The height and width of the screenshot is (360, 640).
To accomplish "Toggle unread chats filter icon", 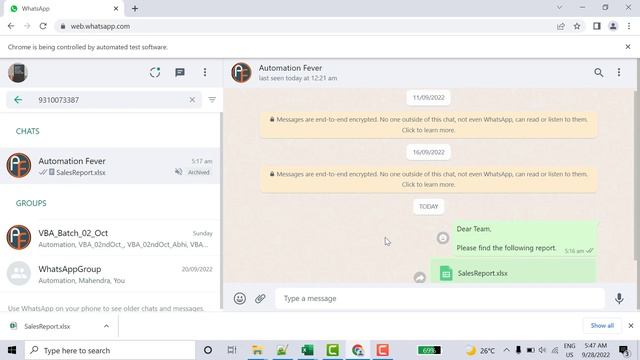I will 212,100.
